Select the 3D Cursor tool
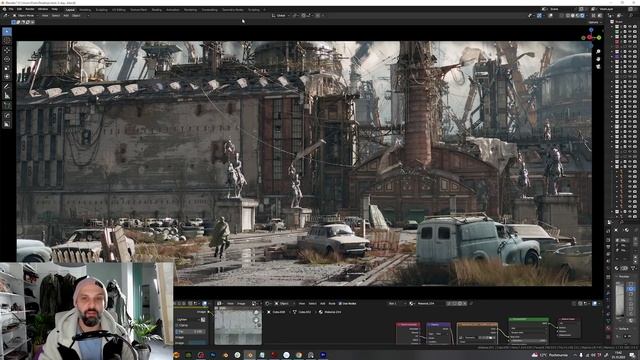640x360 pixels. 7,41
